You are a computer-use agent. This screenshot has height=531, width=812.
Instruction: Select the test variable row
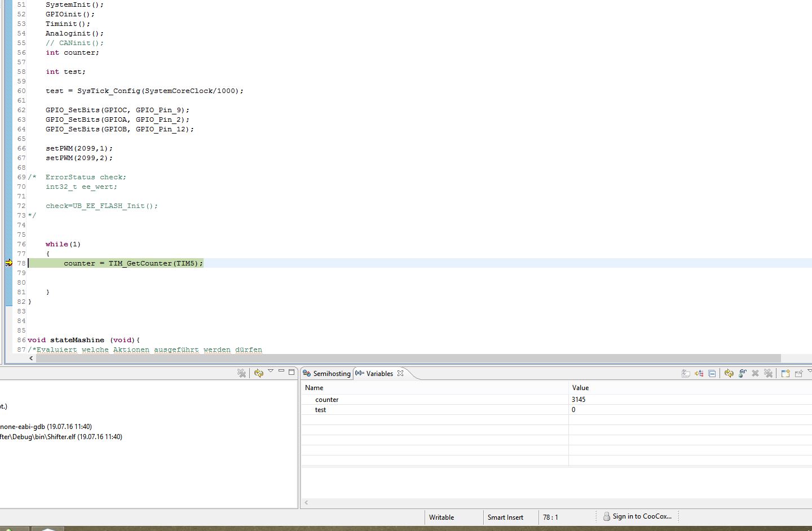click(x=557, y=410)
